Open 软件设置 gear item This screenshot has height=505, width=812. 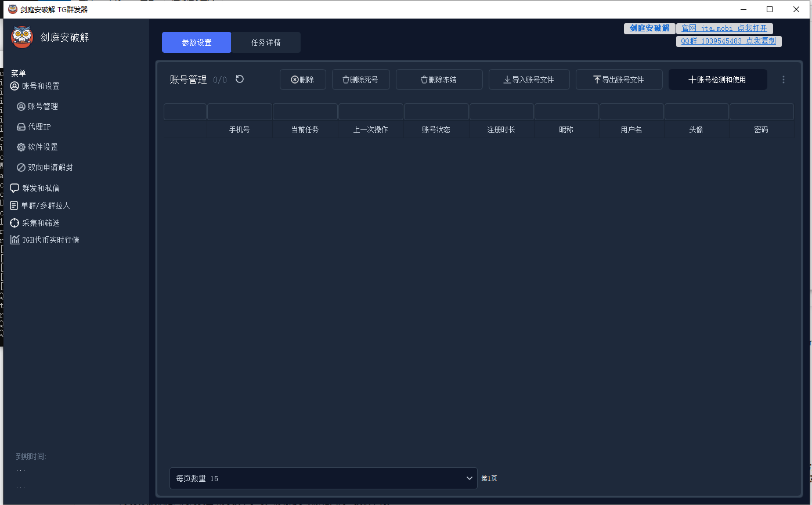pos(37,147)
